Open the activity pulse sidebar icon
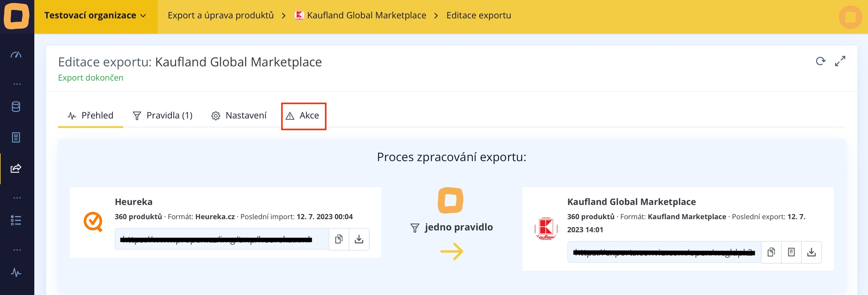This screenshot has height=295, width=868. pyautogui.click(x=16, y=272)
